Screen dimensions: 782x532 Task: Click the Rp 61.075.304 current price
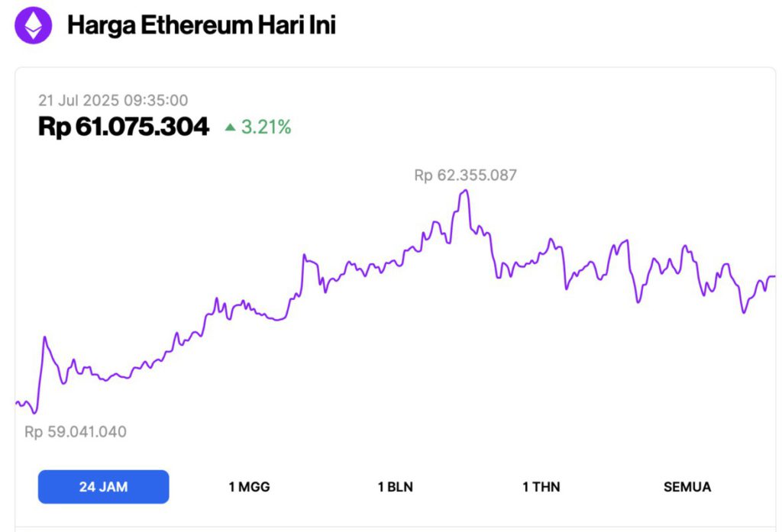click(x=124, y=125)
